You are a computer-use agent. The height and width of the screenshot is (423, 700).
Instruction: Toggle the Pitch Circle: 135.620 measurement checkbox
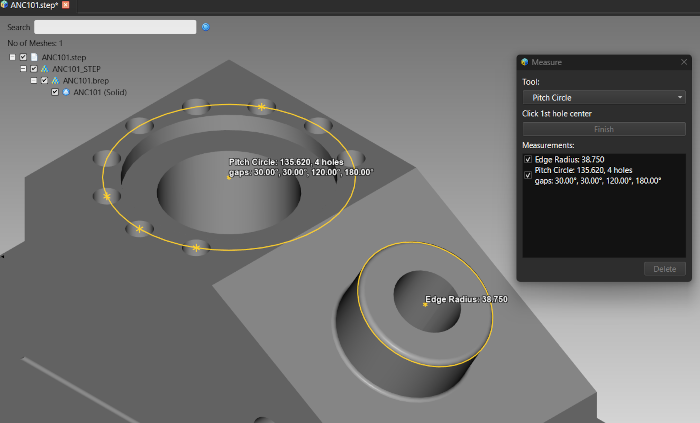click(x=528, y=175)
